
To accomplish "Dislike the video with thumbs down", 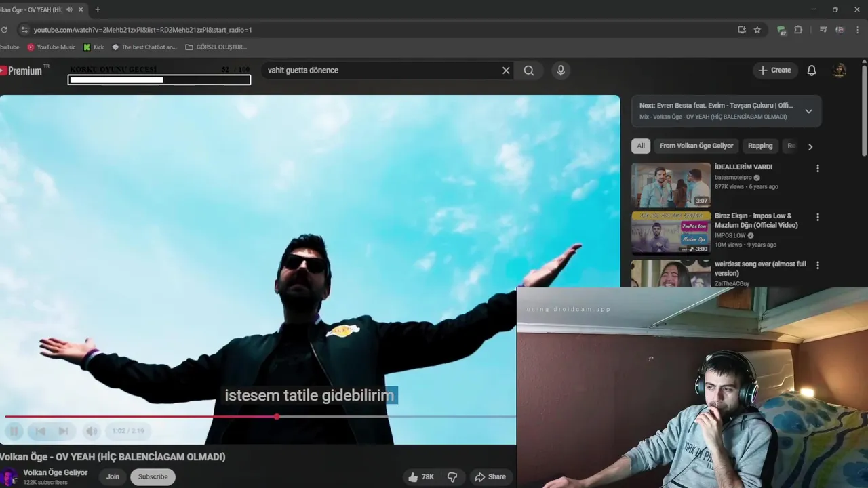I will point(452,477).
